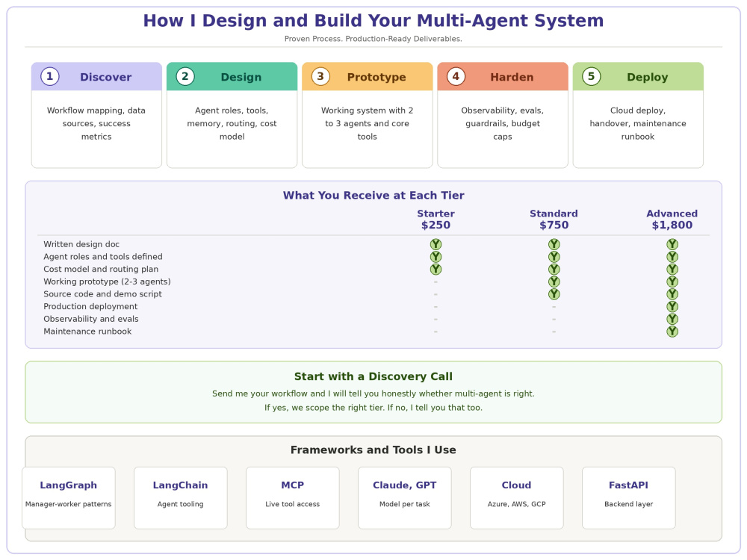Screen dimensions: 747x560
Task: Click 'Working prototype (2-3 agents)' label
Action: point(107,281)
